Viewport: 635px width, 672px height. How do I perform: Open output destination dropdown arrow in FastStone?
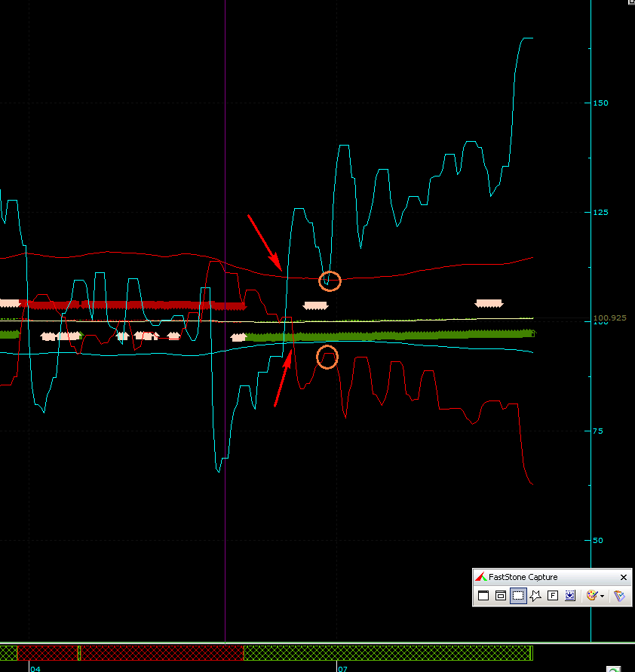coord(602,596)
